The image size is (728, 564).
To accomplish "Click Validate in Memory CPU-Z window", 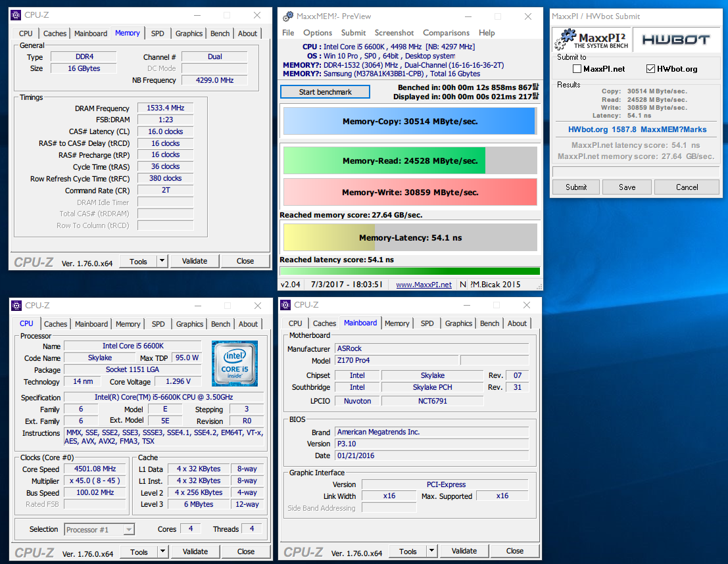I will pyautogui.click(x=195, y=261).
